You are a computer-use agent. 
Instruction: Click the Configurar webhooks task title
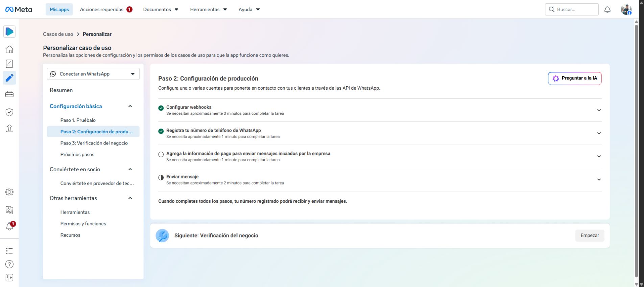[189, 107]
